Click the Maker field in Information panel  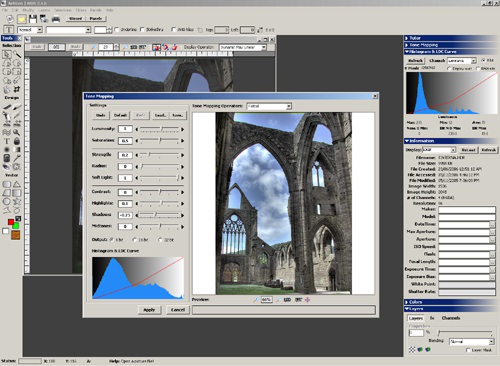tap(467, 210)
